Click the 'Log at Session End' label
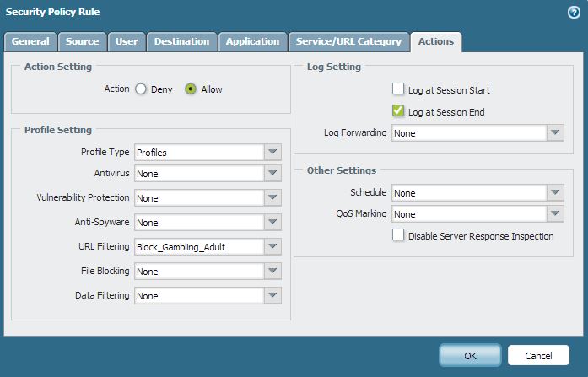This screenshot has height=377, width=588. pos(446,112)
